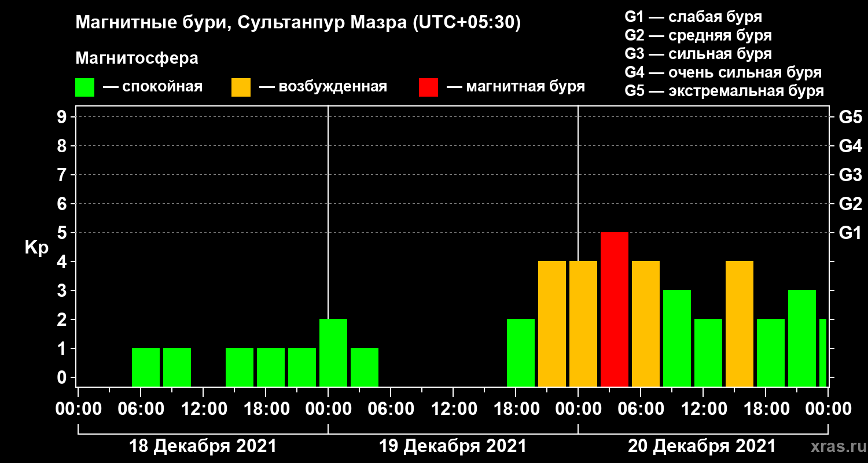Click the 06:00 time label above 19 Декабря
This screenshot has height=463, width=868.
point(391,409)
